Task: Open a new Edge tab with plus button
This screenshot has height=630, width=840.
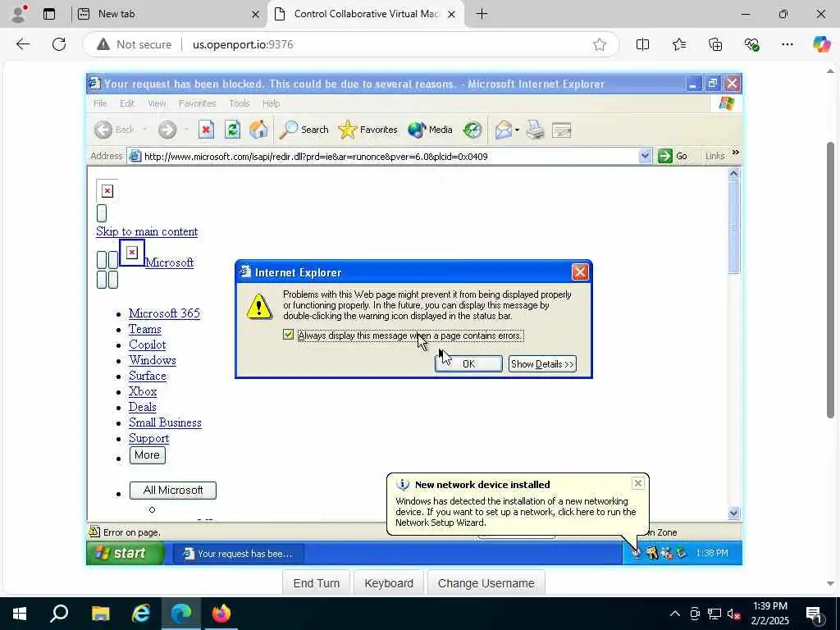Action: (482, 14)
